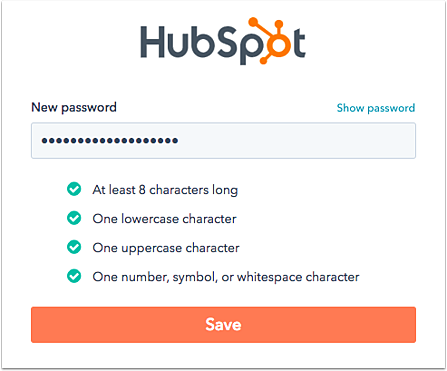447x371 pixels.
Task: Click the check icon for uppercase character
Action: coord(74,247)
